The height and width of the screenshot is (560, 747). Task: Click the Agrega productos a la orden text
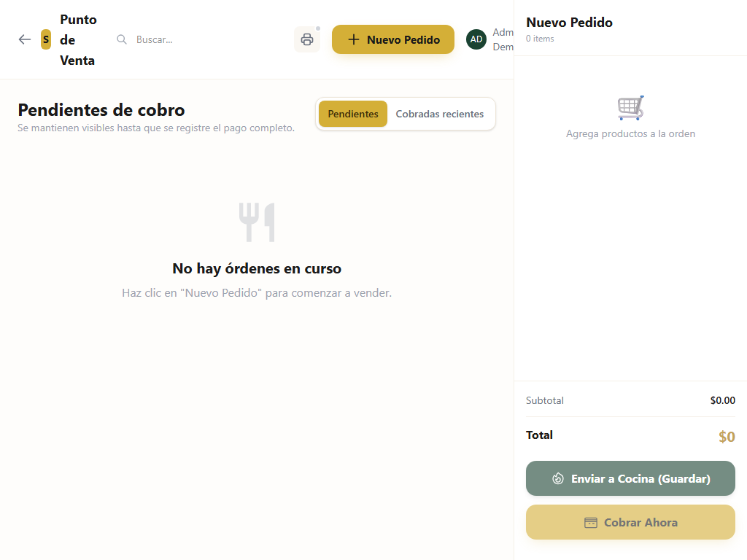(630, 134)
